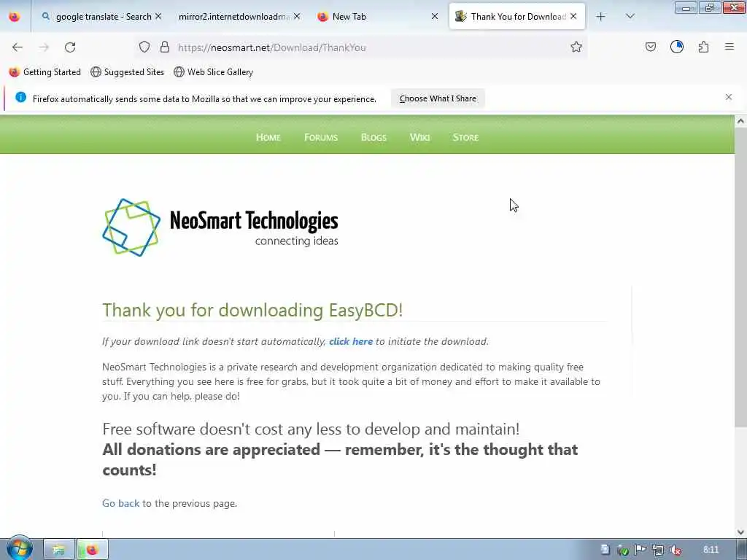Open a new tab with plus button
This screenshot has height=560, width=747.
[601, 17]
